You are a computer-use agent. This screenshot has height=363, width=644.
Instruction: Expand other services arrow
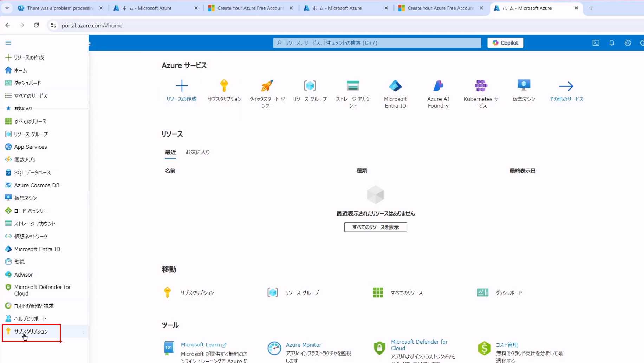566,86
